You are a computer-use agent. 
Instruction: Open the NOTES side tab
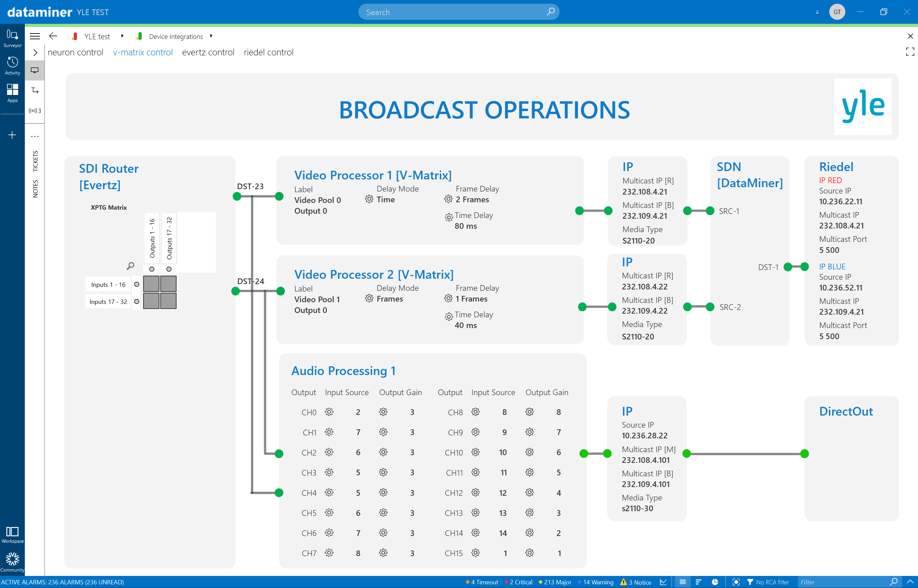35,189
